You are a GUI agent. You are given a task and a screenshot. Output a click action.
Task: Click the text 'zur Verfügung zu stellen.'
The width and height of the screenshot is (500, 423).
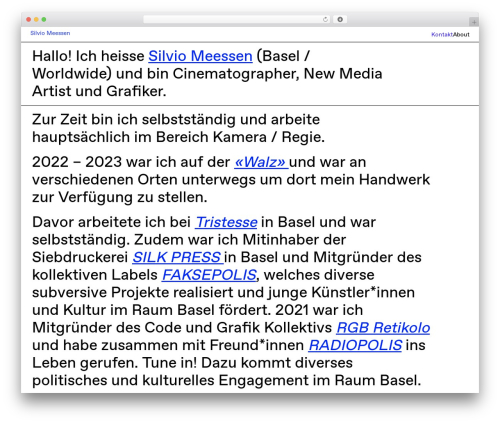coord(120,197)
